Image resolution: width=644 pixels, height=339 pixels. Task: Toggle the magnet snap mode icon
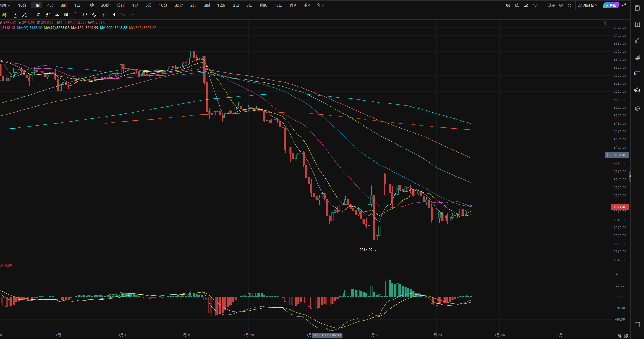94,15
